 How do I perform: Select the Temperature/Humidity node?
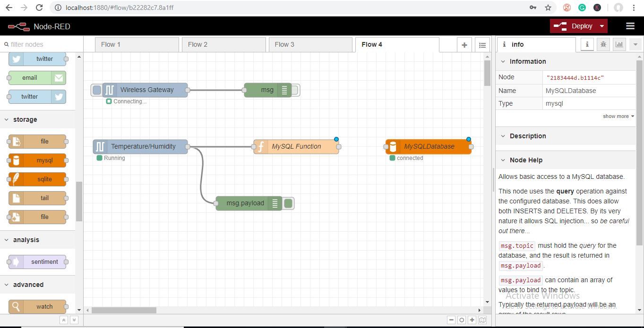140,147
